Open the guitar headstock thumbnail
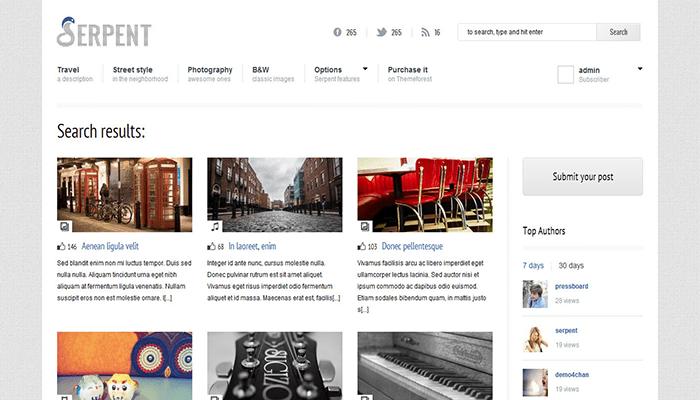The width and height of the screenshot is (700, 400). click(275, 366)
